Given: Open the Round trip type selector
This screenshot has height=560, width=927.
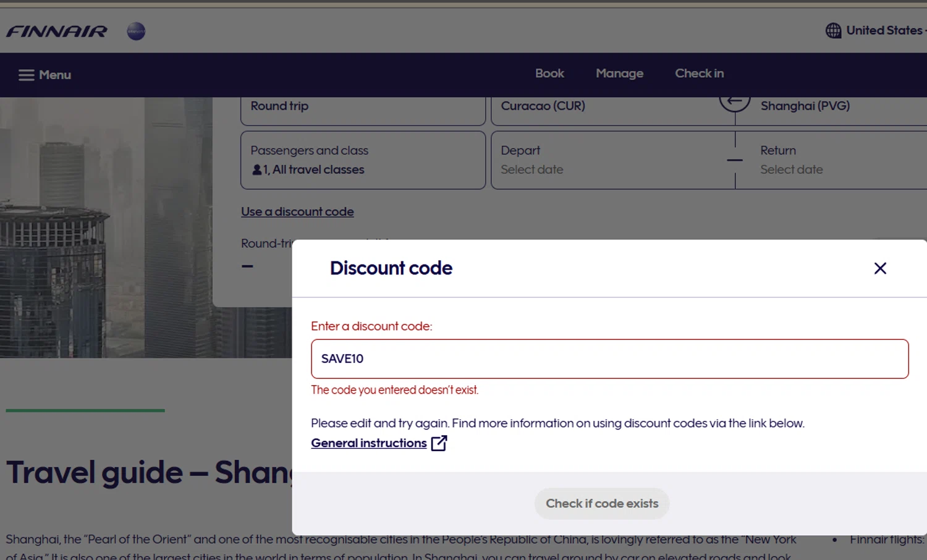Looking at the screenshot, I should tap(363, 111).
